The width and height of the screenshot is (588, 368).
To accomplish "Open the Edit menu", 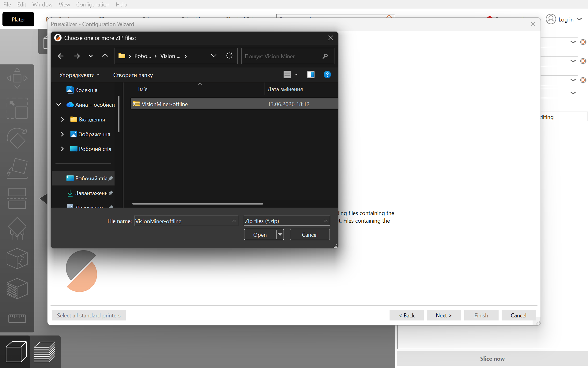I will point(22,4).
